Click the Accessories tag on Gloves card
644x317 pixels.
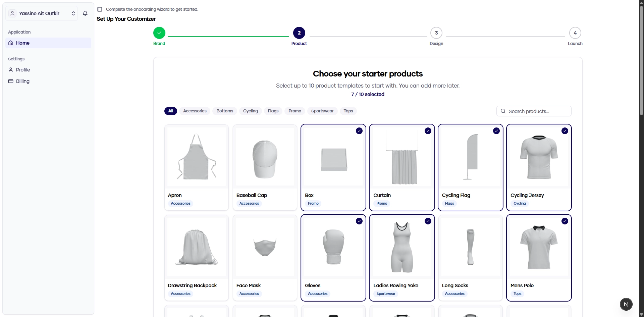[x=318, y=294]
